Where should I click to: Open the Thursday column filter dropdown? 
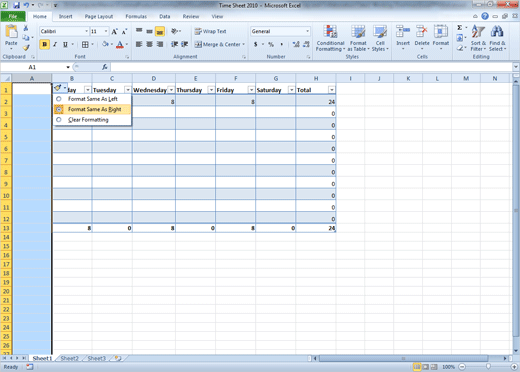pyautogui.click(x=211, y=90)
